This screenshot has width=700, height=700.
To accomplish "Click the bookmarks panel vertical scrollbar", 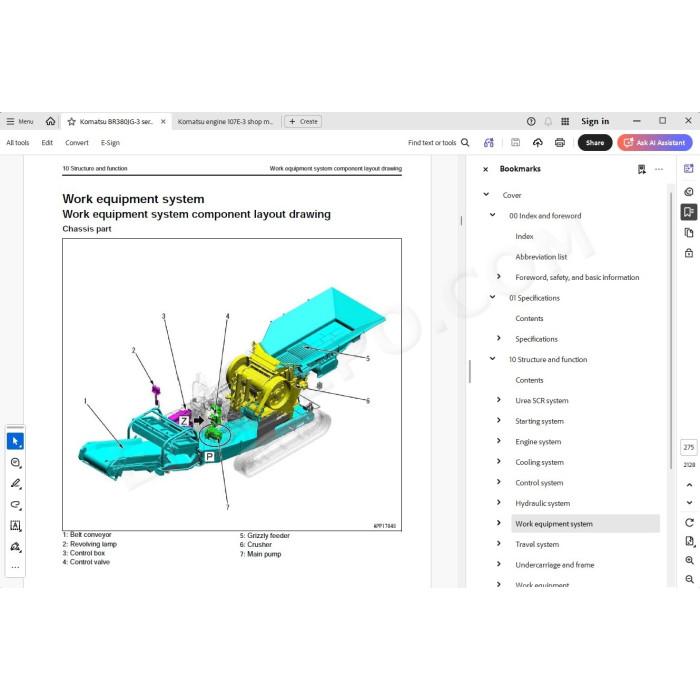I will coord(671,330).
